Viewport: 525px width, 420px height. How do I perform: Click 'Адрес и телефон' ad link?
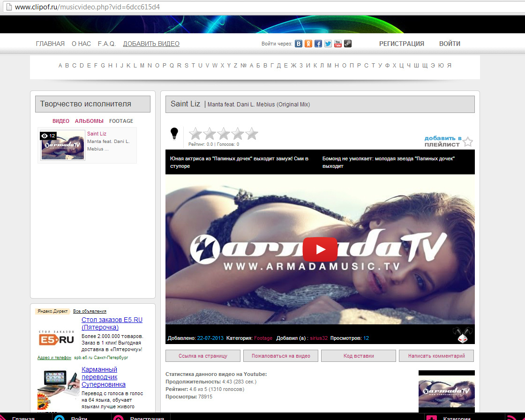pos(54,358)
